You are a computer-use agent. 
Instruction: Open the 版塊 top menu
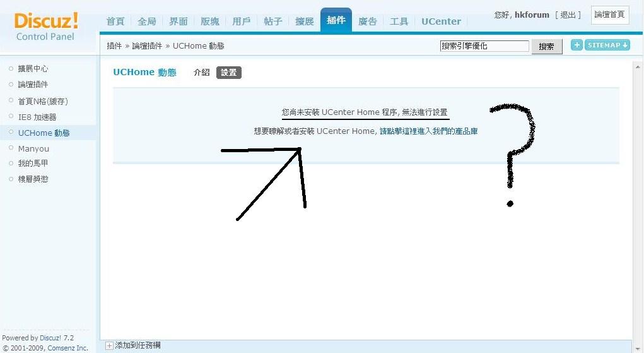pos(210,21)
